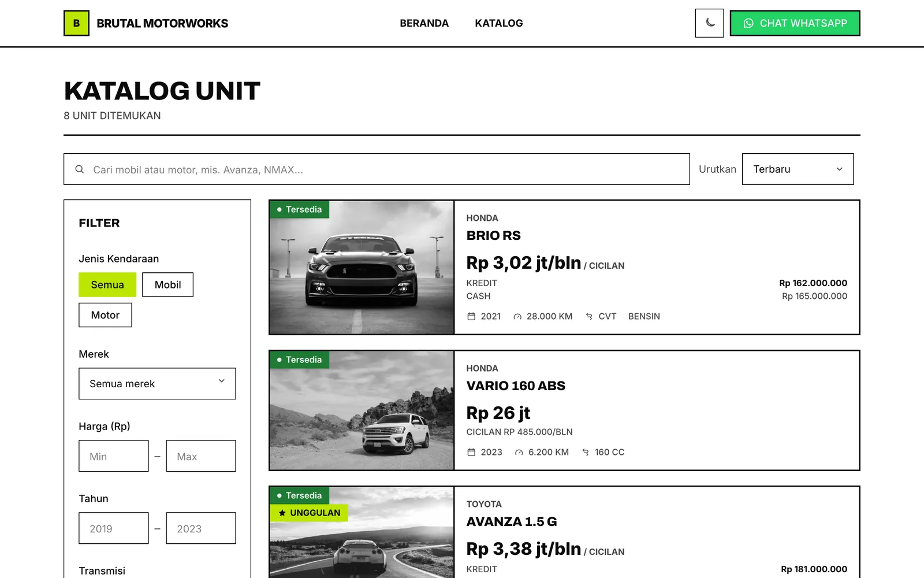Open the Brio RS car thumbnail
This screenshot has height=578, width=924.
[362, 268]
